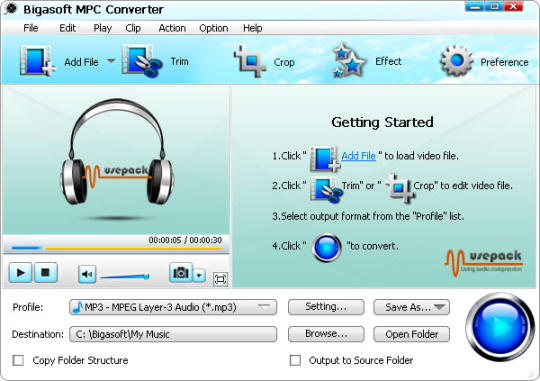Mute the audio with speaker icon

pyautogui.click(x=87, y=274)
